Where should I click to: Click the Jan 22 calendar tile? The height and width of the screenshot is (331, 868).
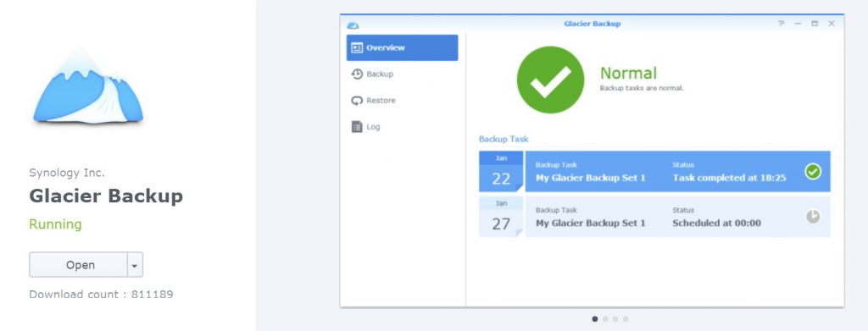[501, 171]
